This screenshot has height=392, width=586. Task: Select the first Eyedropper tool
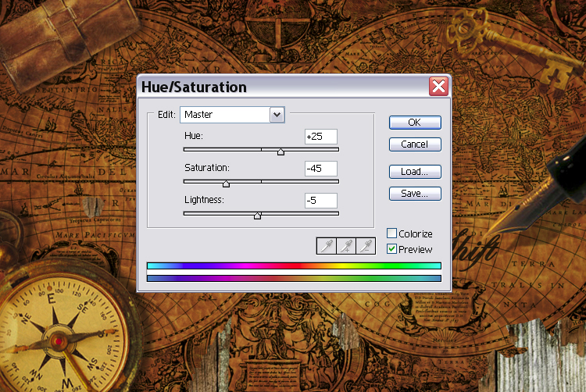(326, 246)
